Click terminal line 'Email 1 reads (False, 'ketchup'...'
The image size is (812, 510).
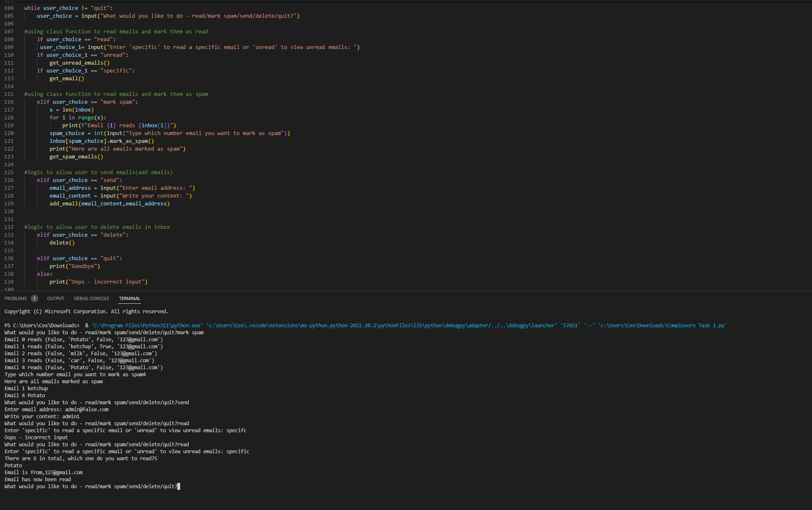point(84,347)
